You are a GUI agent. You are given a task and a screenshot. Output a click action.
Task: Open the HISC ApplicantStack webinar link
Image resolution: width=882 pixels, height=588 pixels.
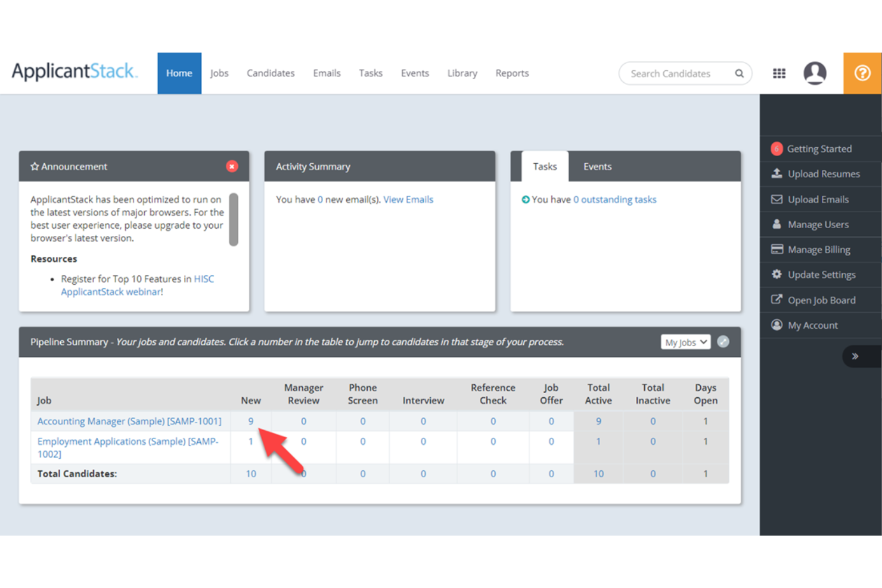137,285
